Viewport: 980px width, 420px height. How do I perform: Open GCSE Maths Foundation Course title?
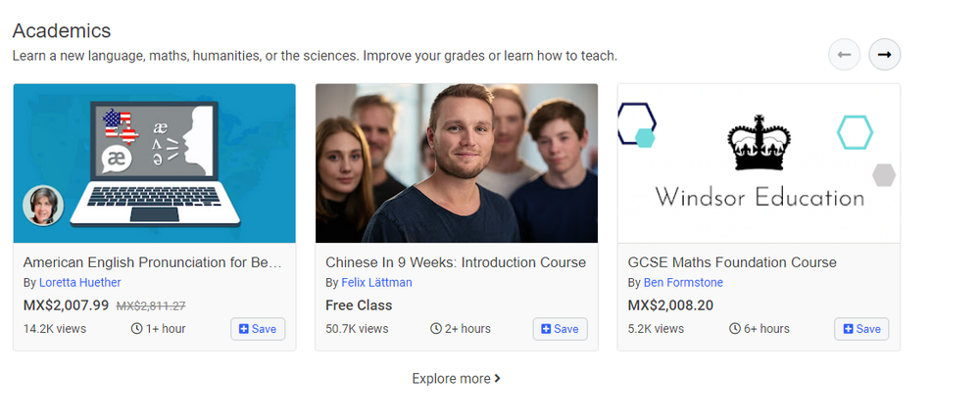click(x=732, y=262)
